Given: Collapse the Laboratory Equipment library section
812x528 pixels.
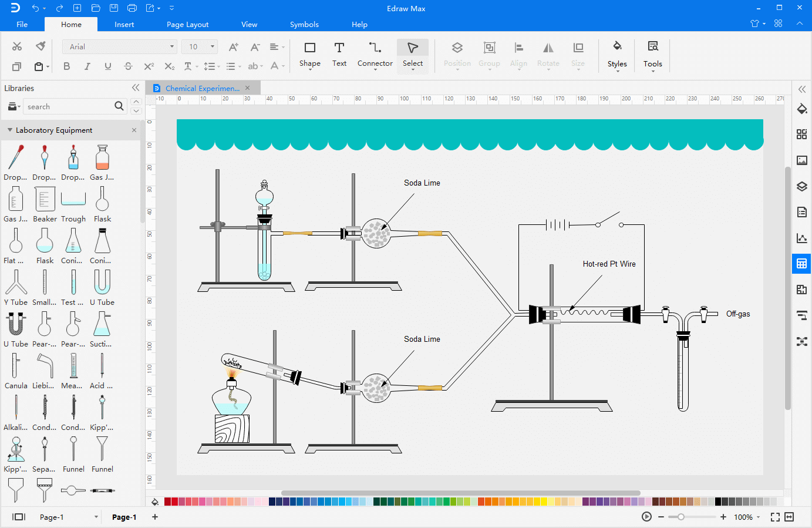Looking at the screenshot, I should click(9, 130).
